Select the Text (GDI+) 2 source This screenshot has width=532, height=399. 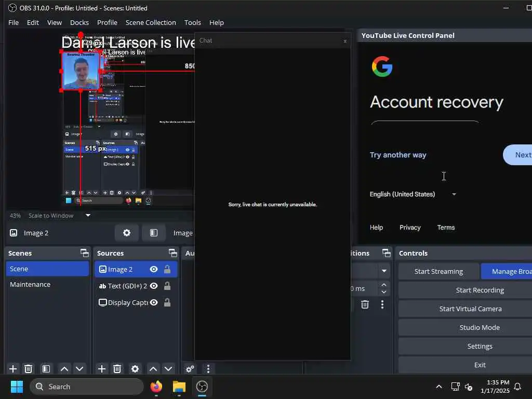point(136,286)
